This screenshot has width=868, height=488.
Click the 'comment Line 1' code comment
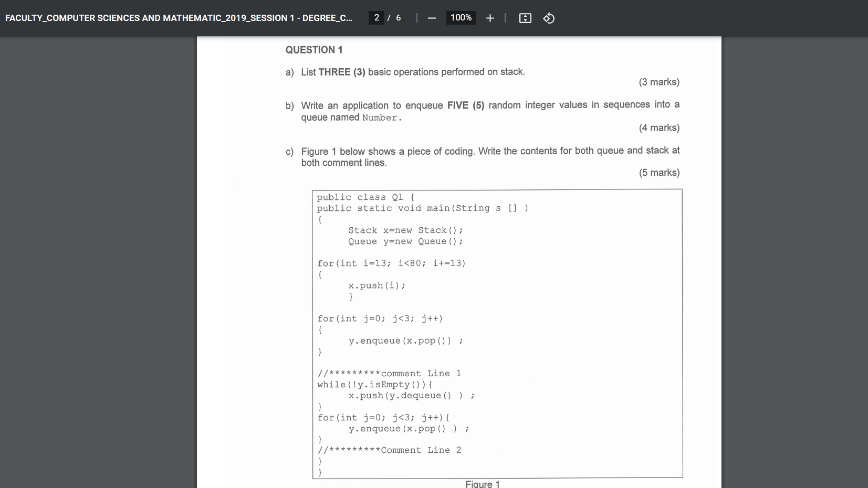389,374
